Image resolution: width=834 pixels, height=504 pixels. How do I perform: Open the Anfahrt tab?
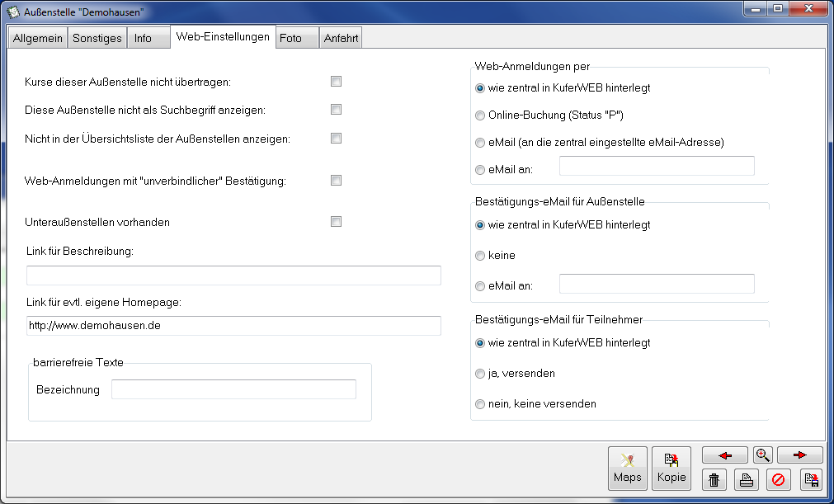[341, 38]
